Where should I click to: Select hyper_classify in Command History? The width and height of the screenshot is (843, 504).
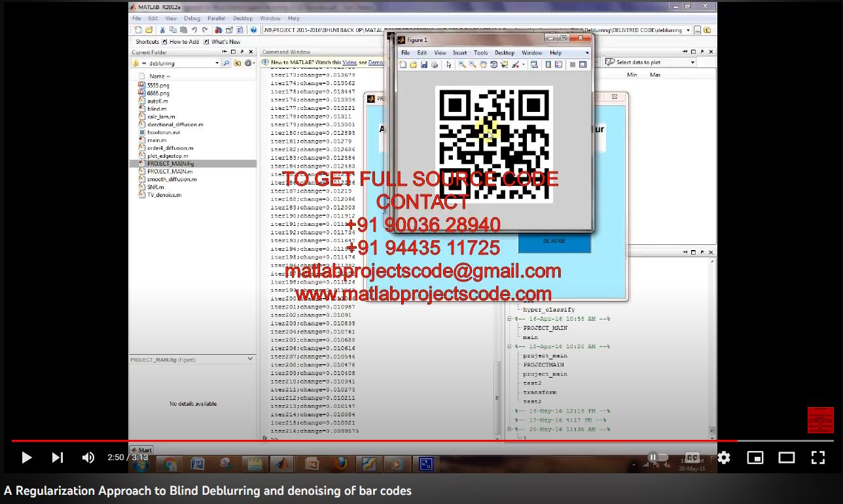pyautogui.click(x=549, y=310)
